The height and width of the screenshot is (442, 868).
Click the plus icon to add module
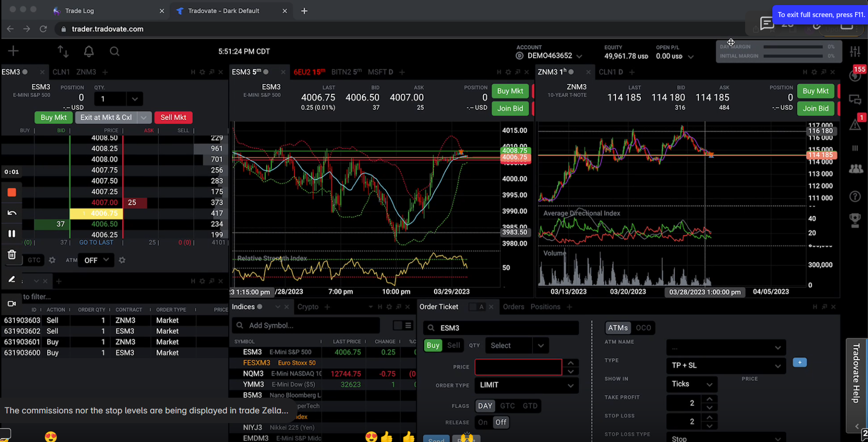pyautogui.click(x=13, y=51)
